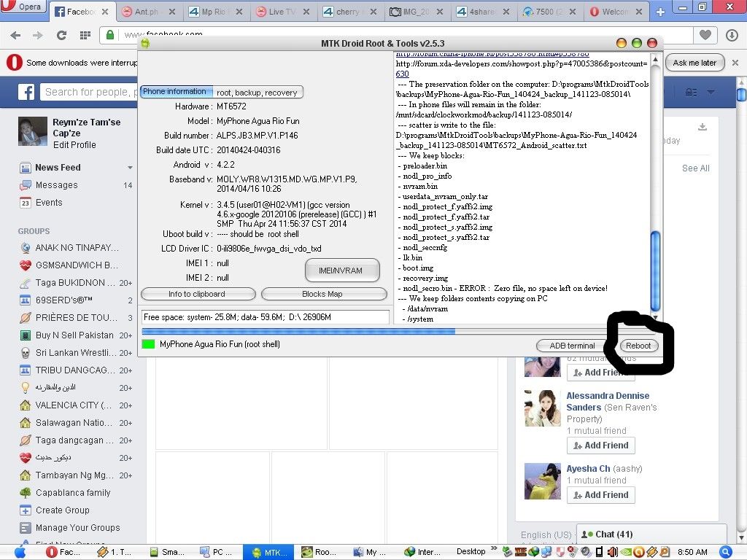Open the Speed Dial grid icon

pyautogui.click(x=85, y=35)
